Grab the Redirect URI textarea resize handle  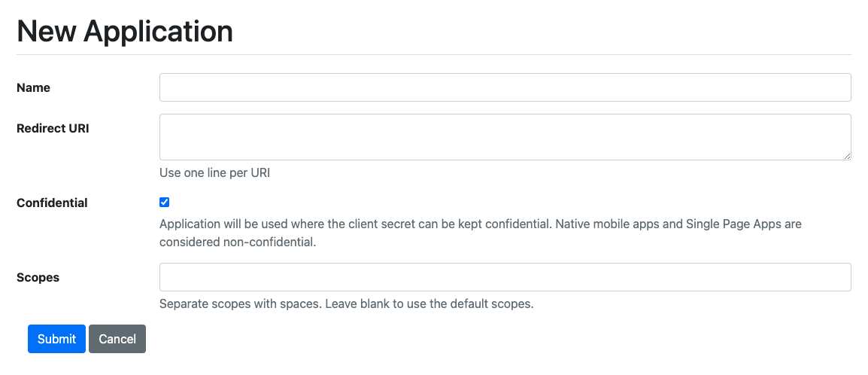(x=847, y=156)
